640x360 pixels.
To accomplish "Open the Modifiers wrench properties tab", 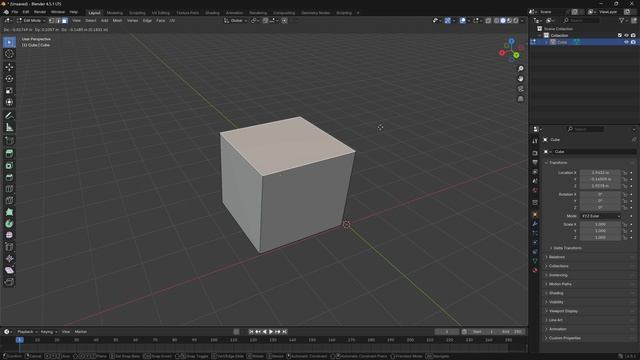I will [535, 224].
